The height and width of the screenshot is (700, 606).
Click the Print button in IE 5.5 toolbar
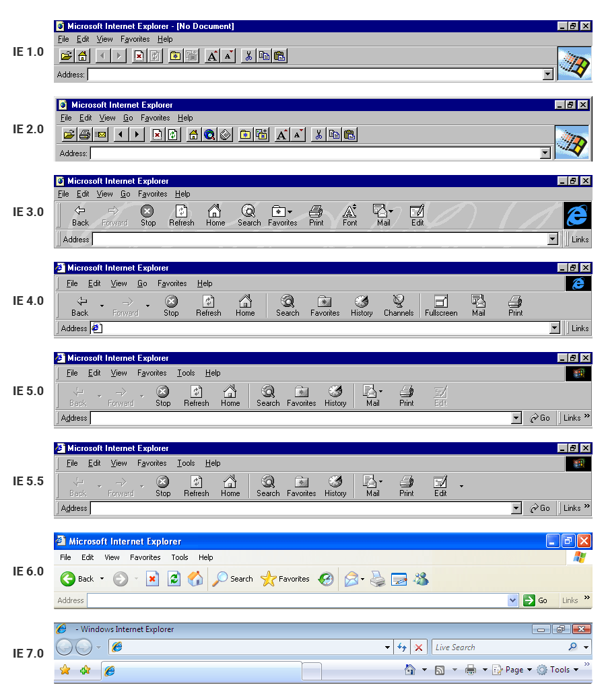point(407,486)
